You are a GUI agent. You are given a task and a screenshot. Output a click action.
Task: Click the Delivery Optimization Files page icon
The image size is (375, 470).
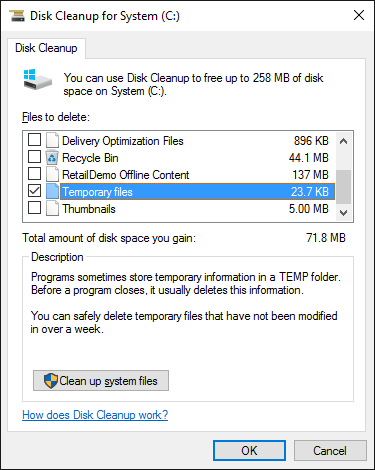pyautogui.click(x=52, y=140)
